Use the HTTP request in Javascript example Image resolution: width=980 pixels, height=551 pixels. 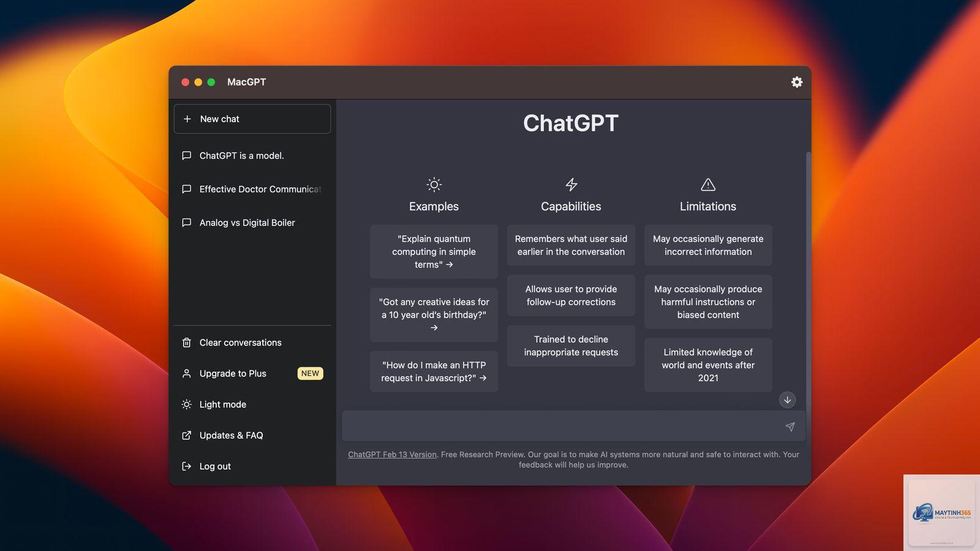pyautogui.click(x=434, y=372)
